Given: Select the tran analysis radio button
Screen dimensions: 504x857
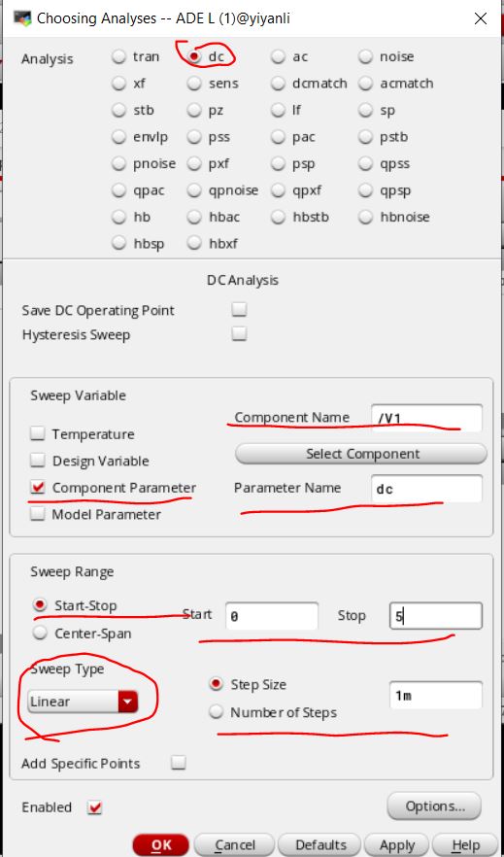Looking at the screenshot, I should click(x=119, y=56).
